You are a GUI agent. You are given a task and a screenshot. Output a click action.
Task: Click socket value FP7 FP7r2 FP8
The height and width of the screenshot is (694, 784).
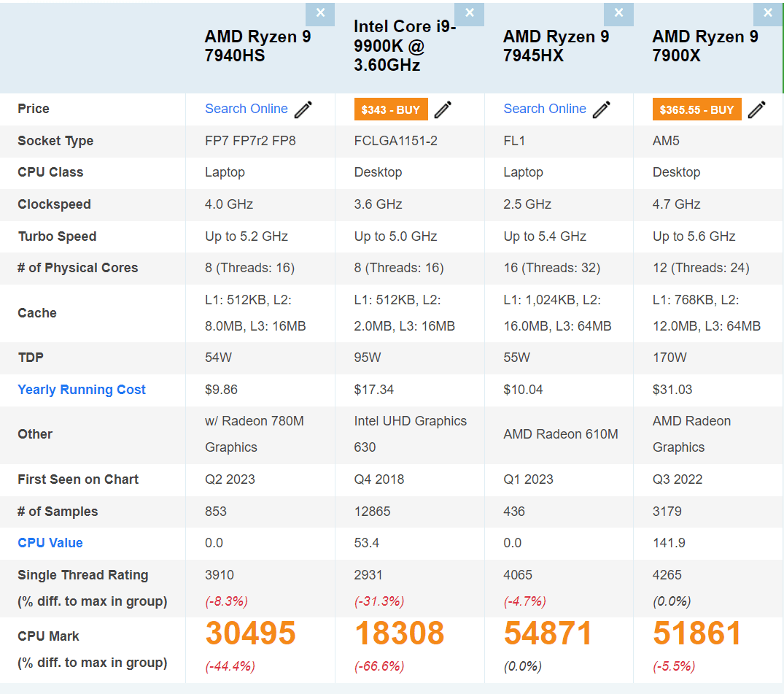pyautogui.click(x=250, y=141)
